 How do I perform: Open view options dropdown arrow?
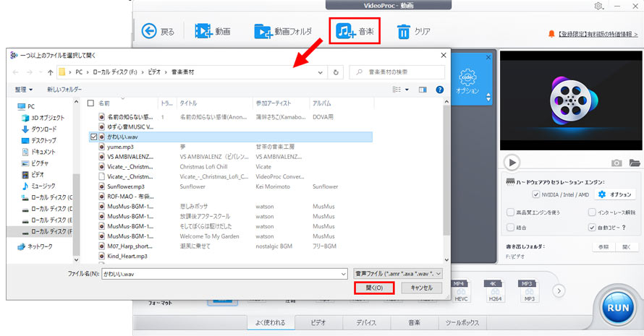pyautogui.click(x=407, y=90)
